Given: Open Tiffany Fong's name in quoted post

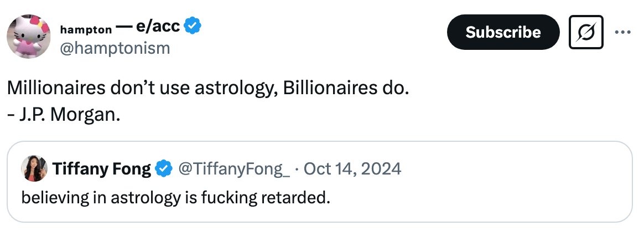Looking at the screenshot, I should (102, 168).
